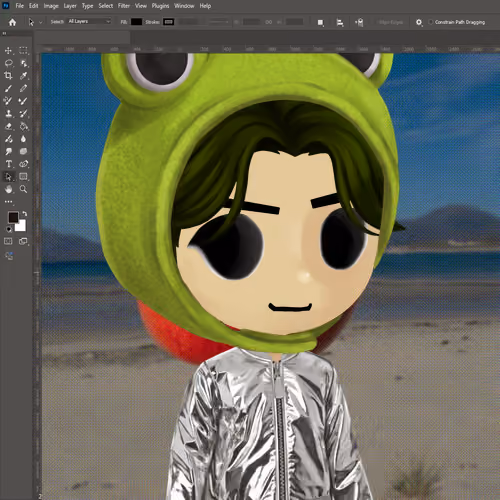The height and width of the screenshot is (500, 500).
Task: Swap foreground and background colors
Action: tap(25, 214)
